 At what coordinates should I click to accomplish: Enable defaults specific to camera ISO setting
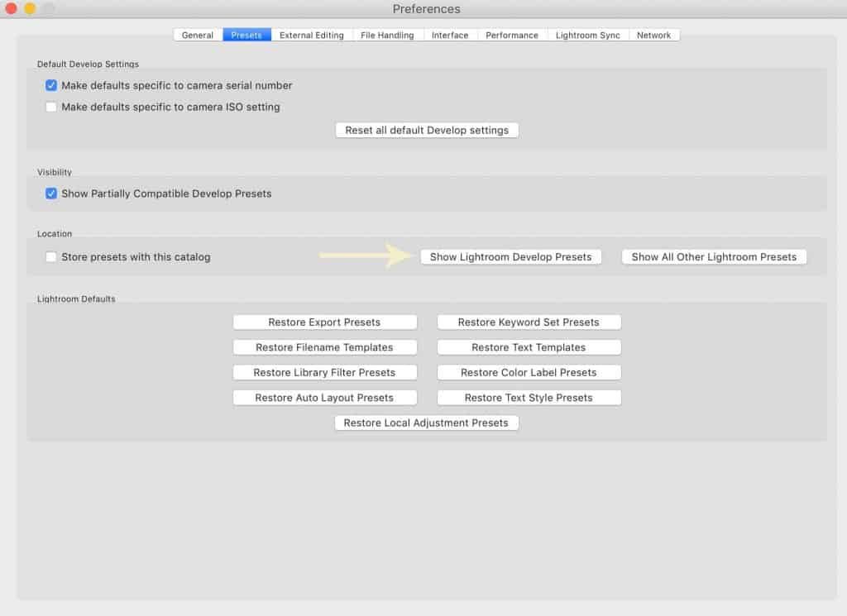coord(51,107)
